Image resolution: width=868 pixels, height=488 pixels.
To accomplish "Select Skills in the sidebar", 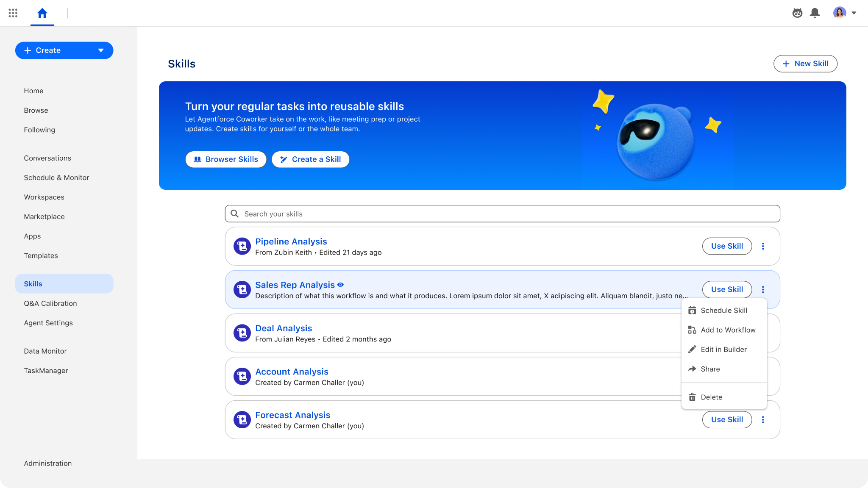I will [64, 284].
